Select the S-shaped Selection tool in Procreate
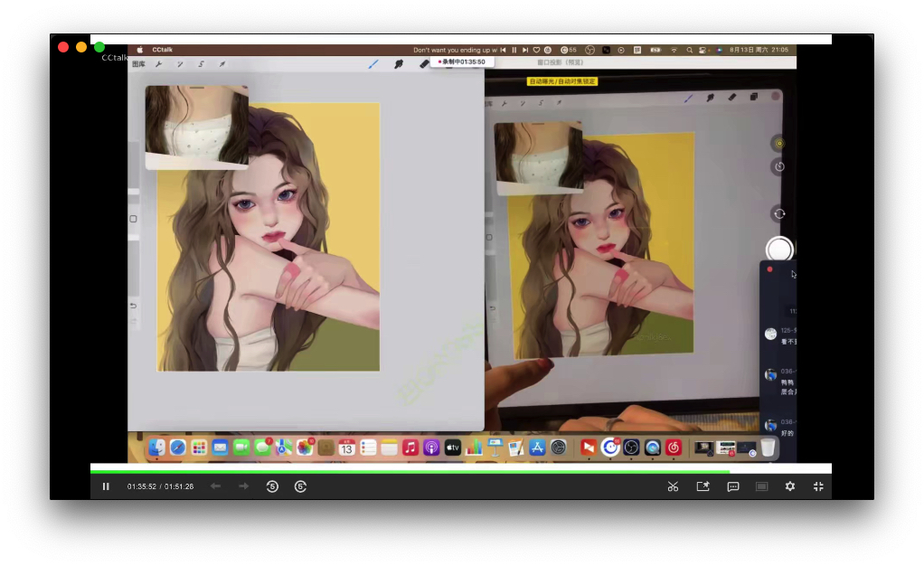This screenshot has width=924, height=566. point(201,64)
